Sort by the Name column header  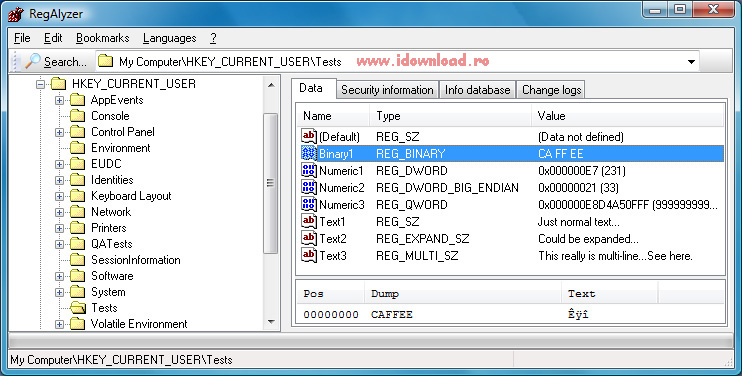pos(333,116)
